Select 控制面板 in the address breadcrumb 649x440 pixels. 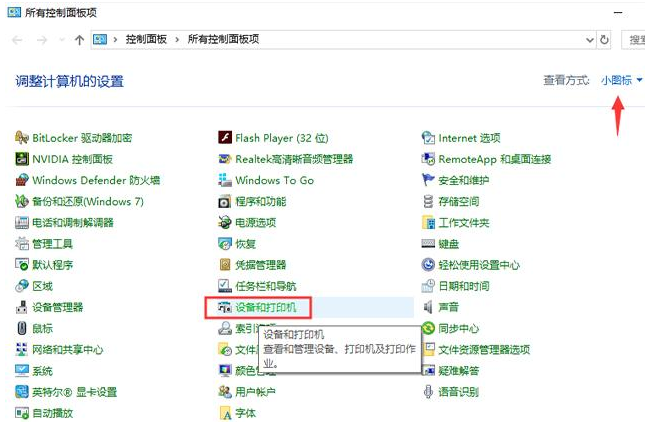(x=147, y=39)
